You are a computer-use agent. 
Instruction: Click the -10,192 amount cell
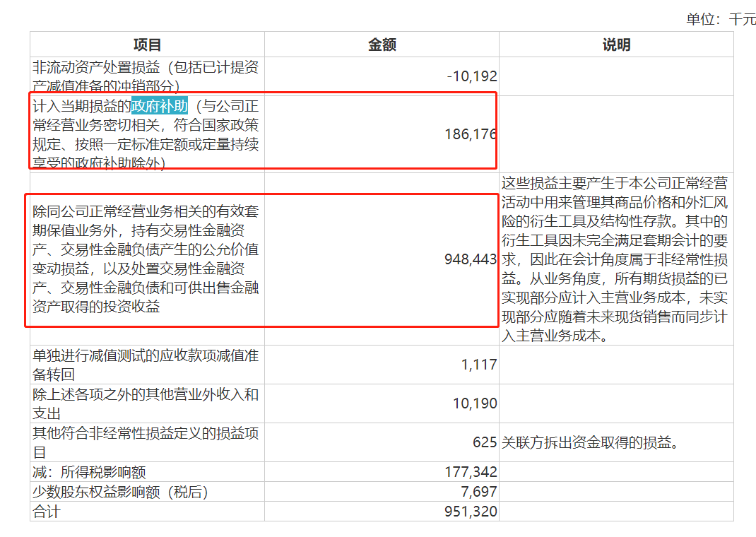point(472,76)
